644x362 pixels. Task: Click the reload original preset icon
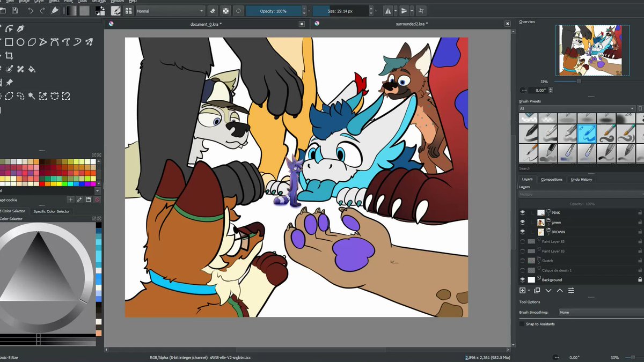(x=239, y=11)
